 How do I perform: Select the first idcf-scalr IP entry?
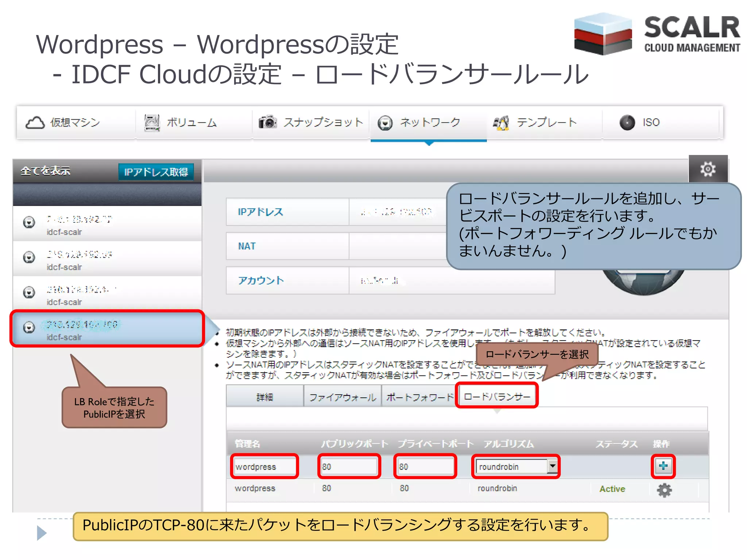pos(107,224)
